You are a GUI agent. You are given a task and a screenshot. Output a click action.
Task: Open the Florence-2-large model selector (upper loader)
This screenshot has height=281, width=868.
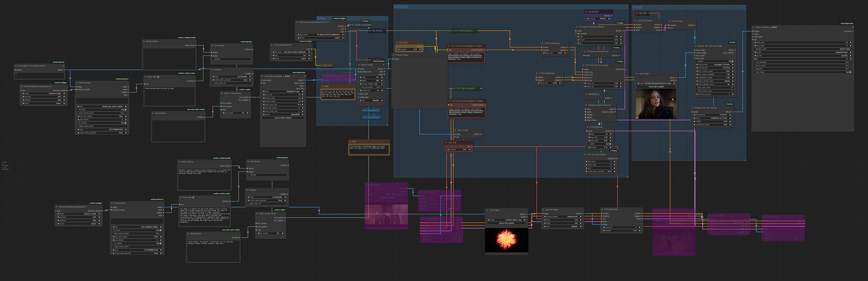(x=44, y=93)
